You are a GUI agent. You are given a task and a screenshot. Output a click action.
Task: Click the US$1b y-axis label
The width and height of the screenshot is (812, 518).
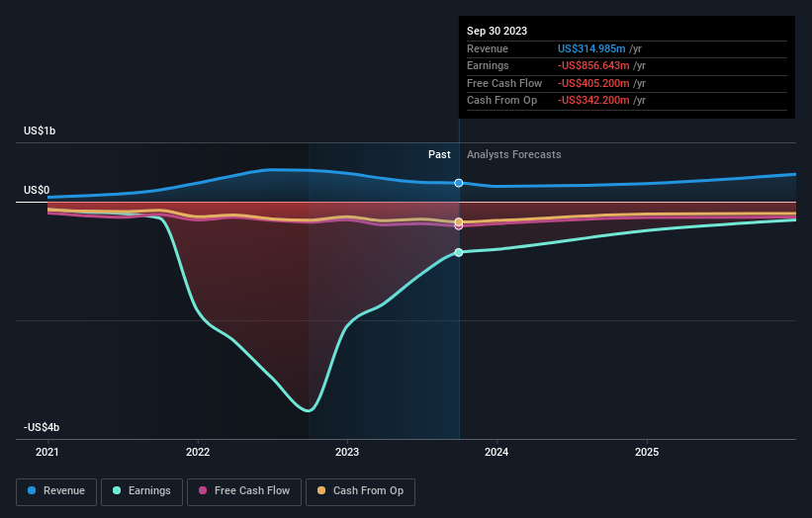coord(40,130)
